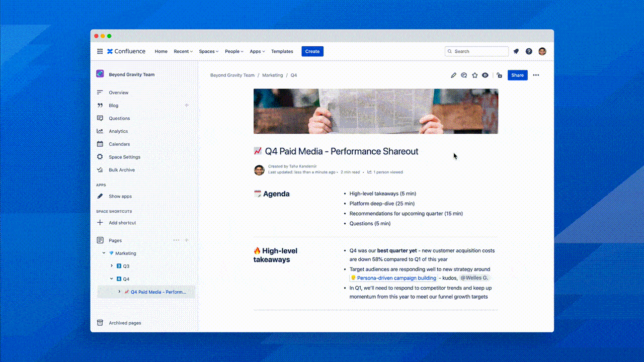The image size is (644, 362).
Task: Open Templates in top navigation
Action: pos(282,51)
